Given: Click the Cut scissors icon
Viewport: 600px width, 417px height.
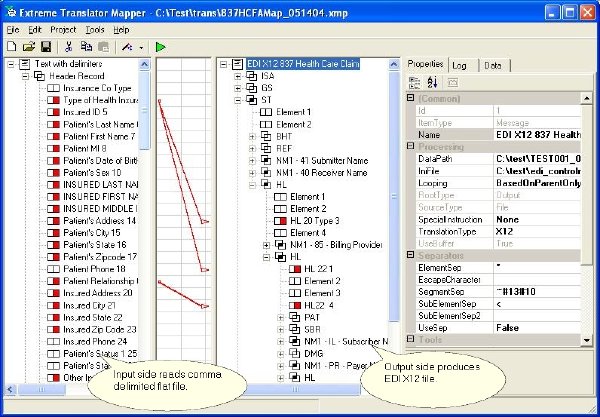Looking at the screenshot, I should tap(69, 47).
